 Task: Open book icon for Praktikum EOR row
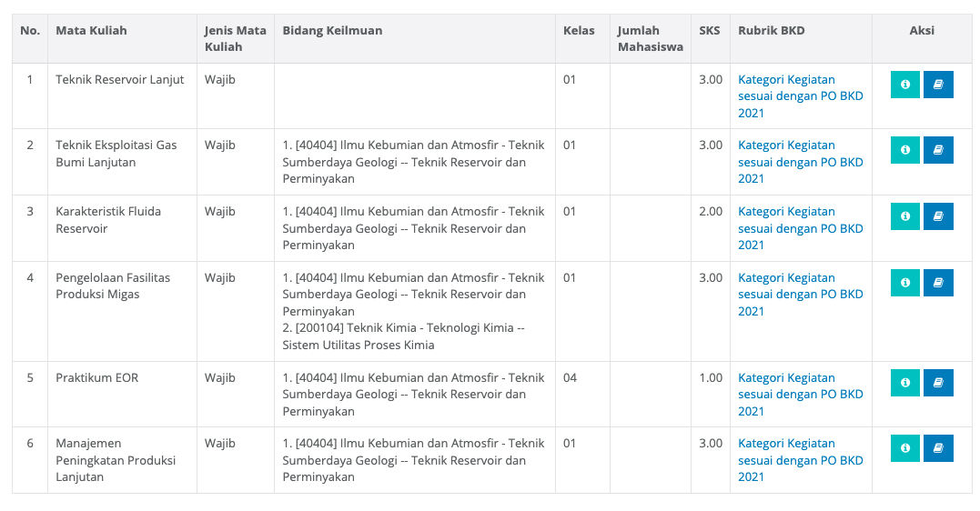click(x=938, y=383)
